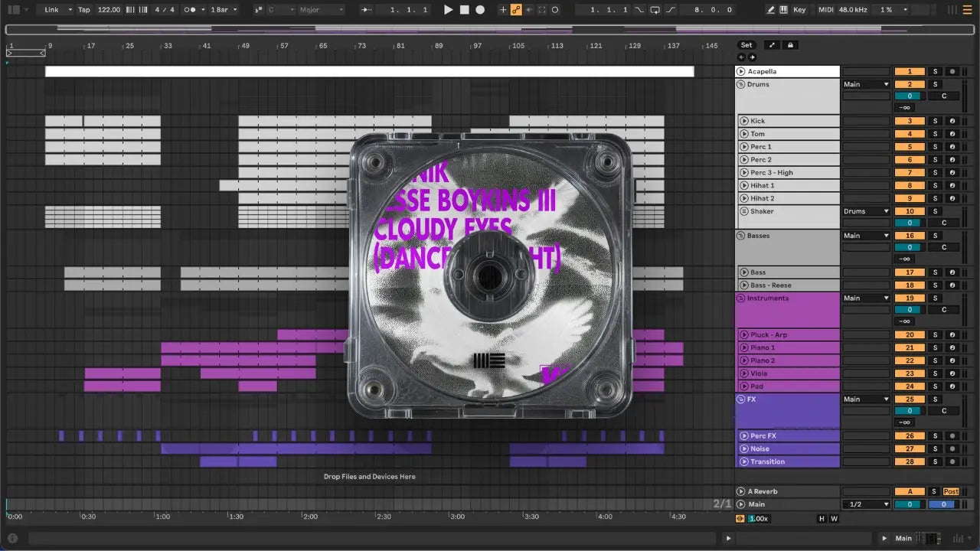Toggle Acapella track activator 1

point(910,71)
